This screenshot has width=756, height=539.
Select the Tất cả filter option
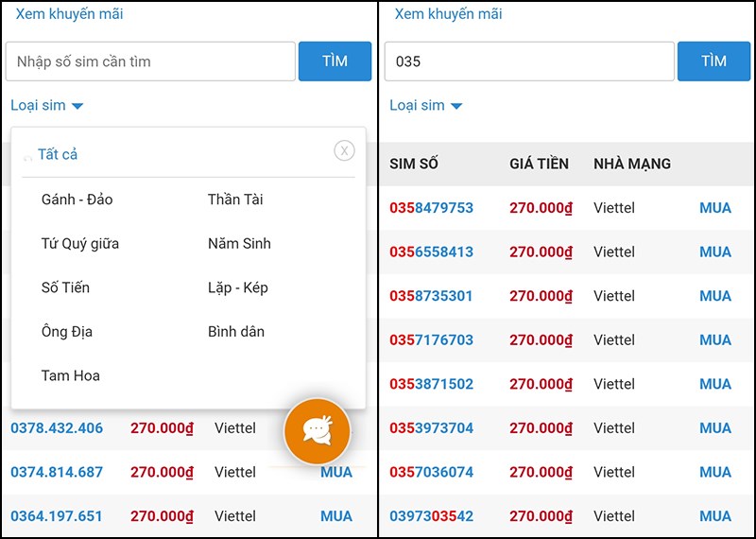[x=58, y=154]
